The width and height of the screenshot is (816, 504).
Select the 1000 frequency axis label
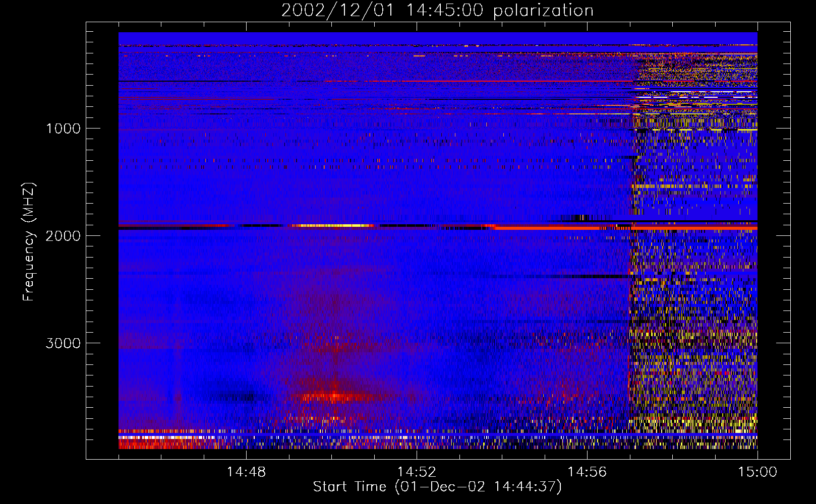point(63,129)
